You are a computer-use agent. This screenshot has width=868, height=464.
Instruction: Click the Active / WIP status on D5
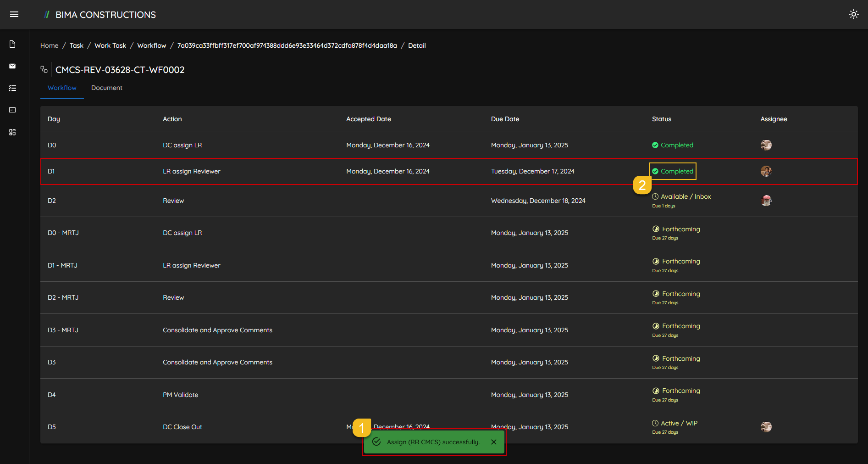pyautogui.click(x=679, y=423)
